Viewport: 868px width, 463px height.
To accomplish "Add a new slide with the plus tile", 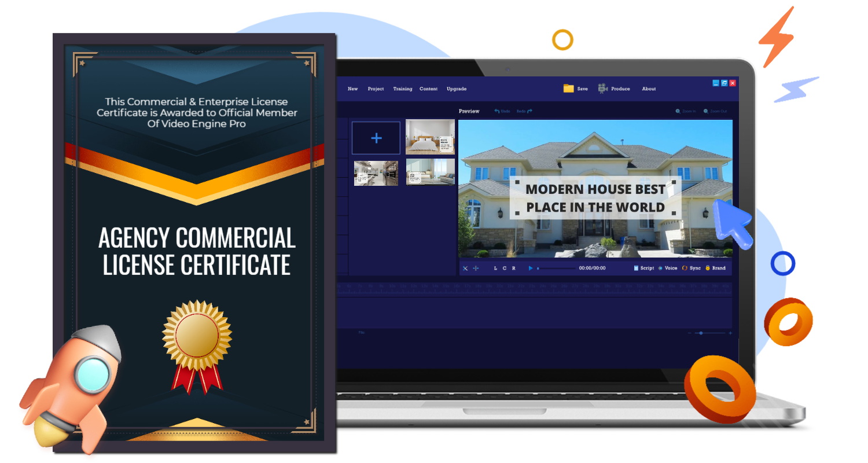I will point(376,138).
